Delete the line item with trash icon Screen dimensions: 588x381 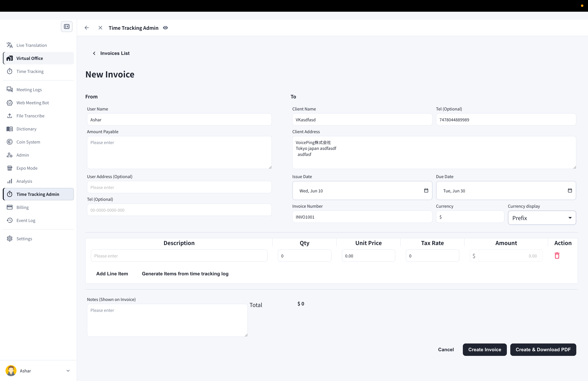[557, 256]
